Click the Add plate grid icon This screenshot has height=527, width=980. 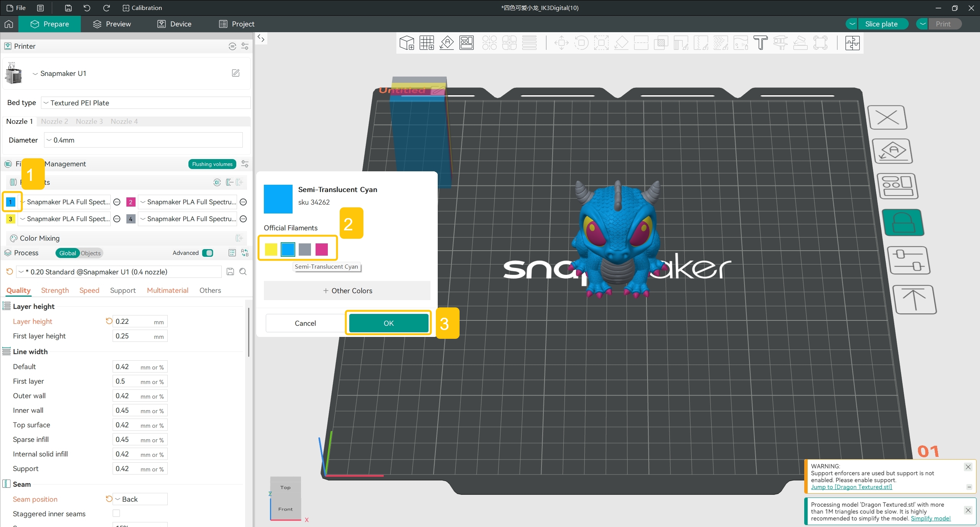(427, 43)
